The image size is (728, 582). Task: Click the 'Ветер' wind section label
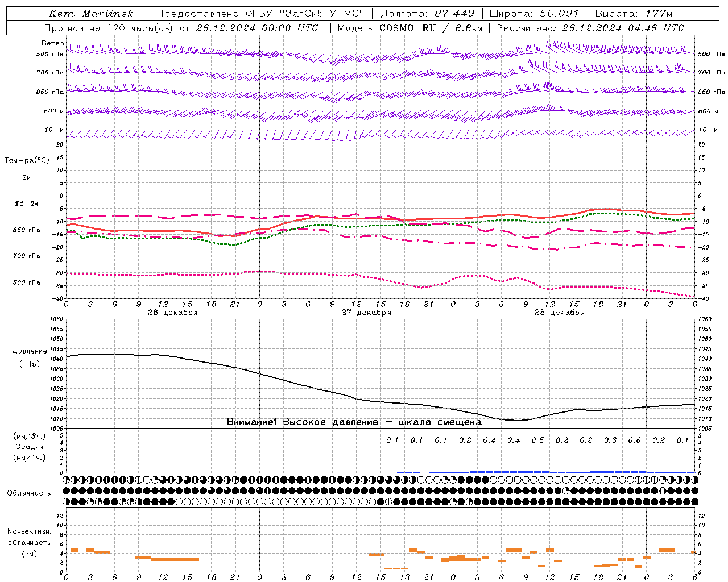[x=52, y=43]
